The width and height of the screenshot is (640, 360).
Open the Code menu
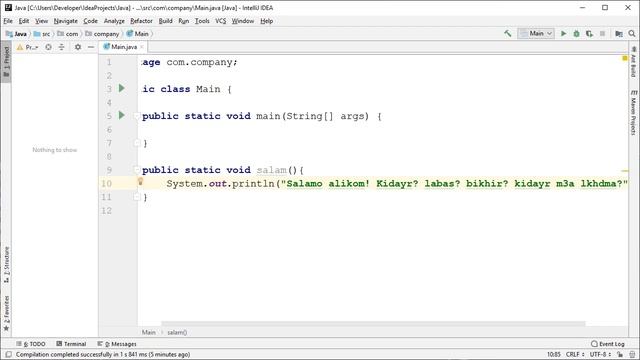coord(90,21)
